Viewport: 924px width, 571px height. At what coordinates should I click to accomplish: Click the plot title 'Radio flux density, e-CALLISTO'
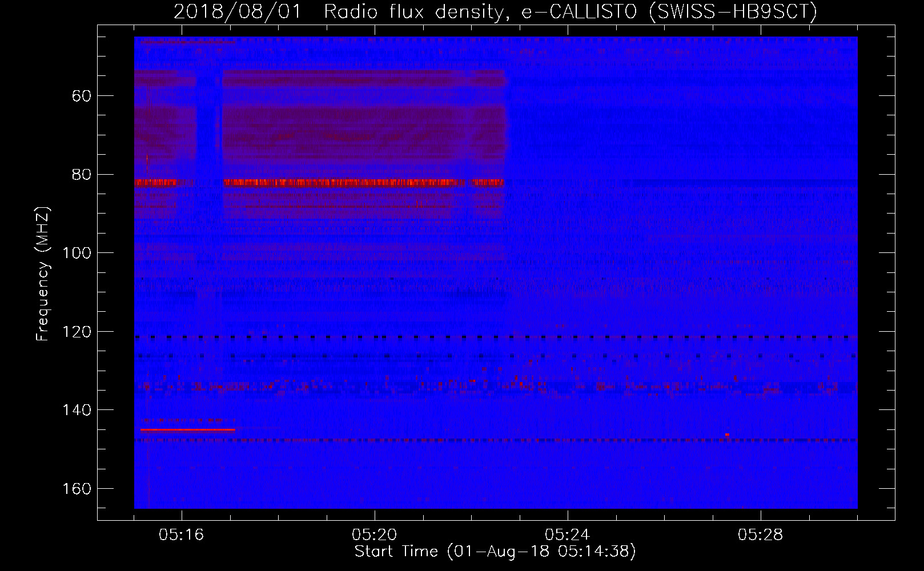coord(480,12)
